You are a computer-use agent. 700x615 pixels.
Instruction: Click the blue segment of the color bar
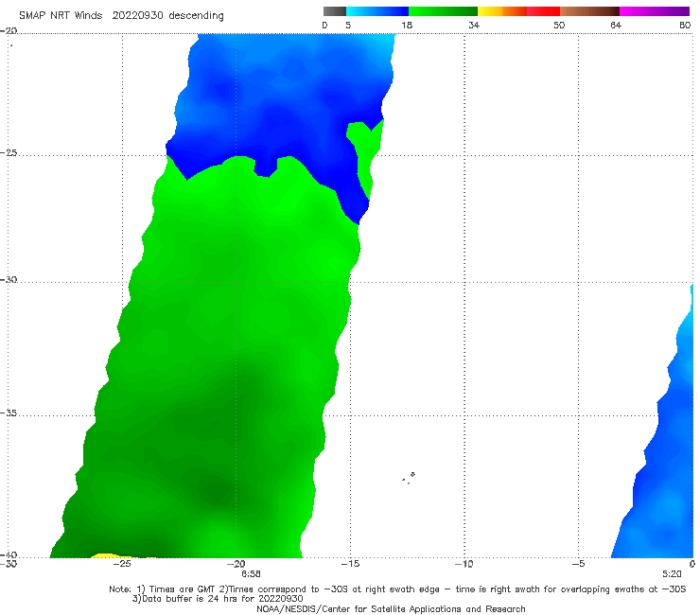(x=377, y=11)
